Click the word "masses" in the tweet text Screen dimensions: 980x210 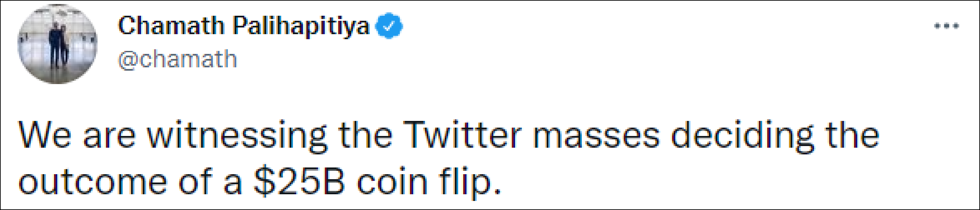[596, 135]
